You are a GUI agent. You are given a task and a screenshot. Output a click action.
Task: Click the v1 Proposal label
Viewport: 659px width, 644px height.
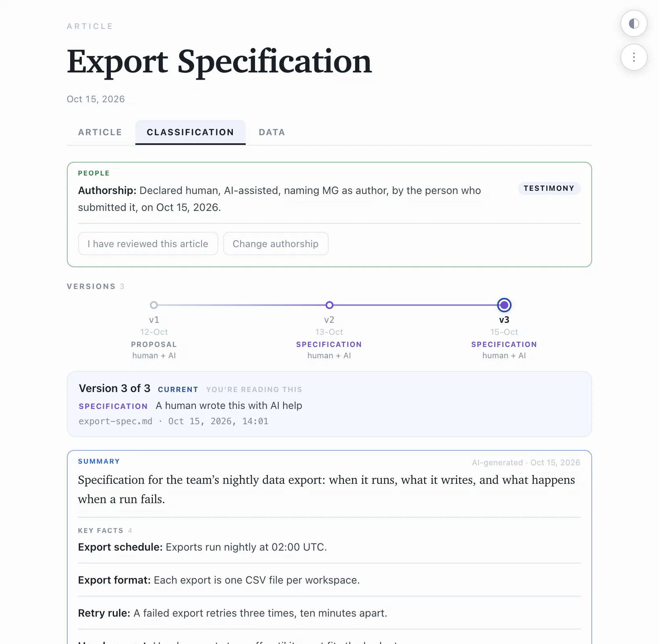pos(154,345)
